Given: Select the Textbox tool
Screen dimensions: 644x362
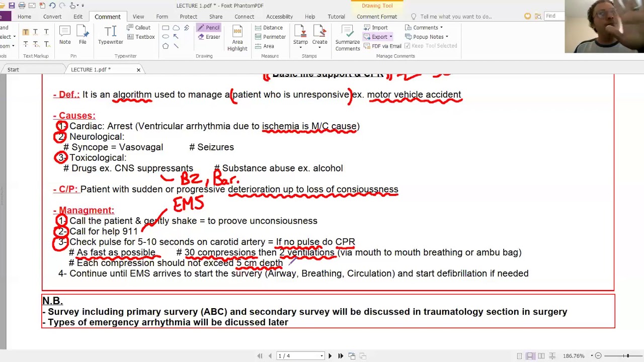Looking at the screenshot, I should pos(140,37).
